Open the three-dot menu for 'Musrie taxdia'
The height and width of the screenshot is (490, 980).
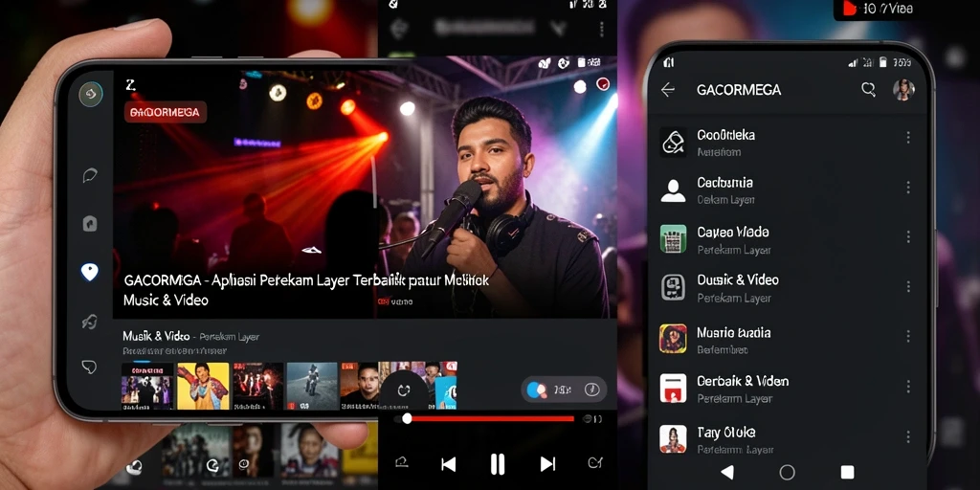pos(908,336)
